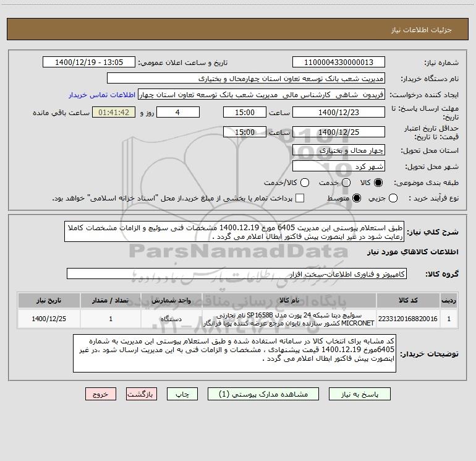Click the دستگاه unit cell
Viewport: 476px width, 461px height.
[171, 319]
